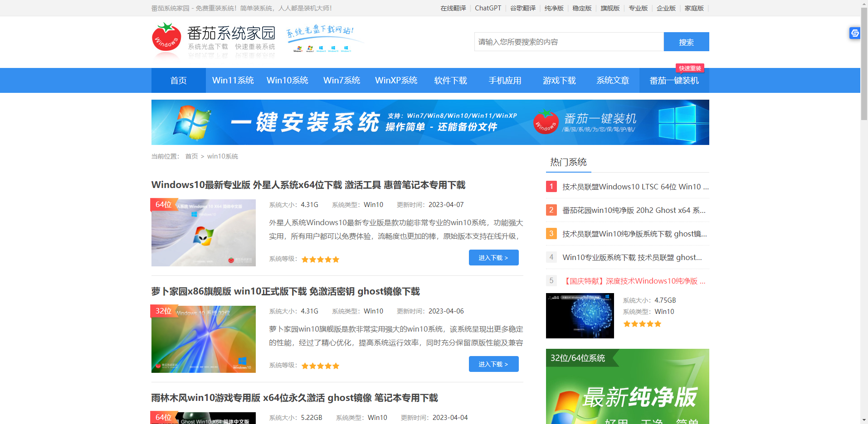
Task: Click inside the search input field
Action: click(567, 42)
